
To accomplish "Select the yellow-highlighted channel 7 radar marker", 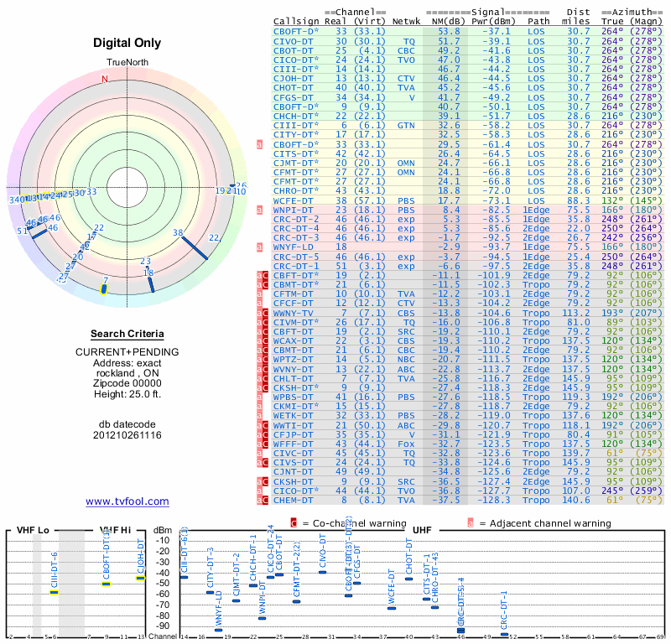I will (103, 289).
